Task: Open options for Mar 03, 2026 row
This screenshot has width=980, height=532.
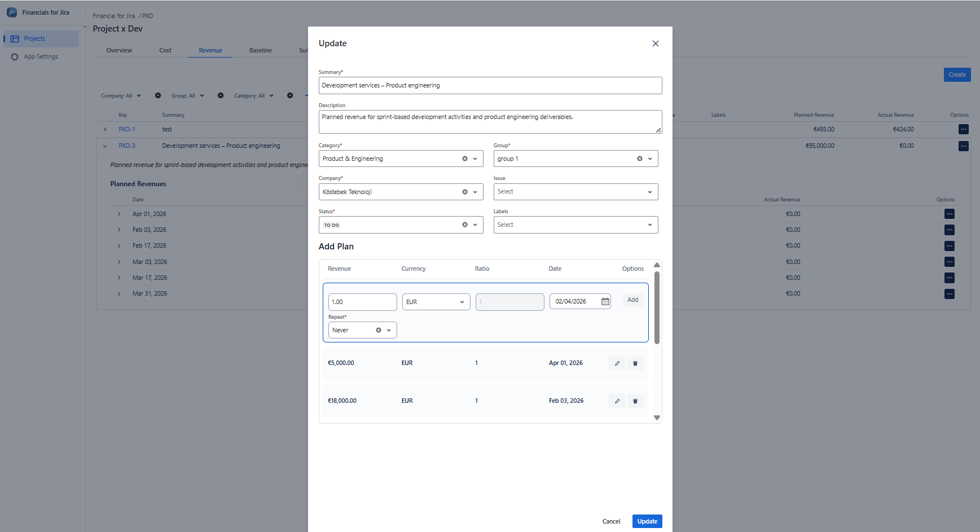Action: click(950, 262)
